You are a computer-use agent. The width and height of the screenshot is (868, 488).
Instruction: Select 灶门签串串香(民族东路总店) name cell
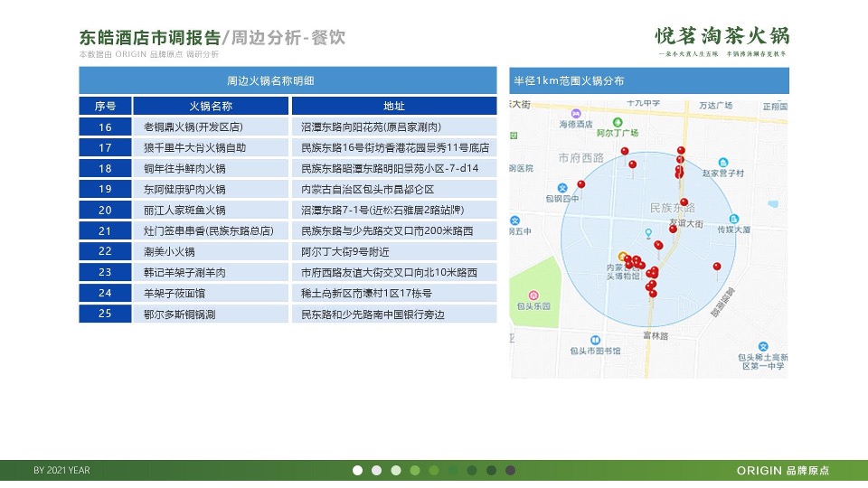click(211, 230)
